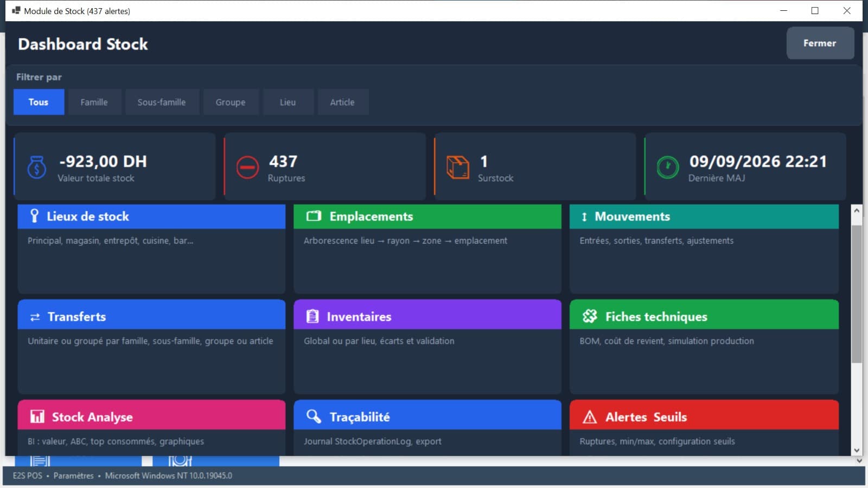The height and width of the screenshot is (488, 868).
Task: Open the Alertes Seuils module header
Action: (704, 415)
